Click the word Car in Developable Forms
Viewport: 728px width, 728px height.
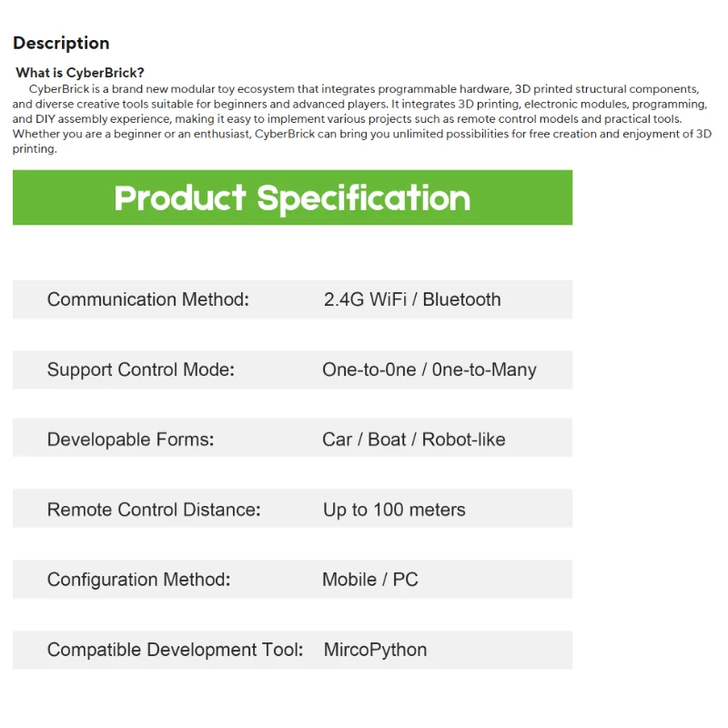[337, 440]
